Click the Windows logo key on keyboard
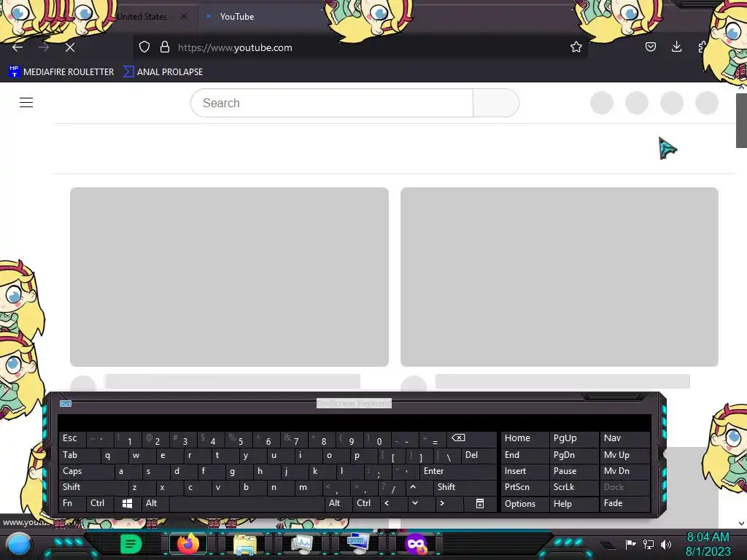 click(x=127, y=503)
